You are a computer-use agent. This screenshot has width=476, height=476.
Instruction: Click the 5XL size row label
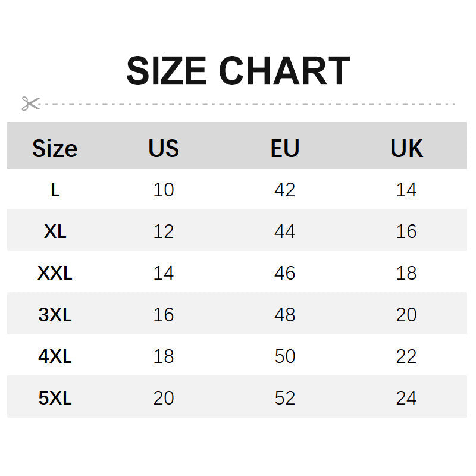coord(55,398)
